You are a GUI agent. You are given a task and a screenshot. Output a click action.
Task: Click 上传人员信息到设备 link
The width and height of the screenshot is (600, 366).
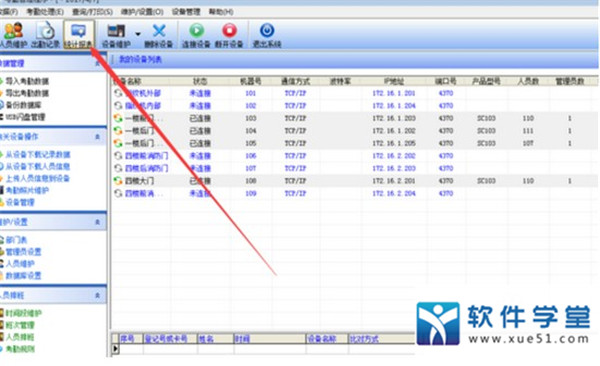[x=38, y=178]
